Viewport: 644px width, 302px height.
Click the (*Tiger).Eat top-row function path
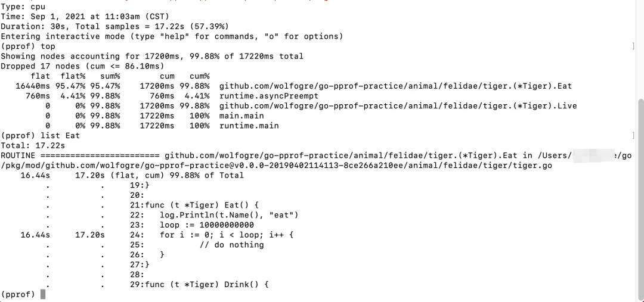click(x=395, y=86)
